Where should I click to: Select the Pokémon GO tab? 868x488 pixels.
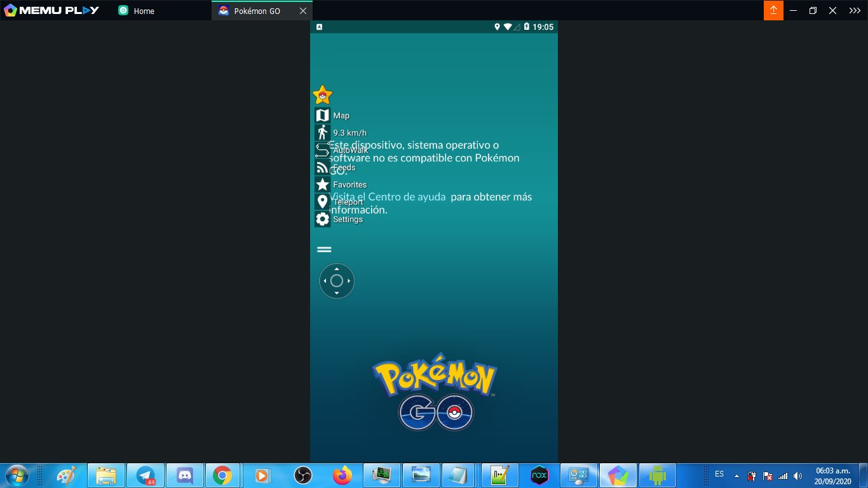point(256,11)
